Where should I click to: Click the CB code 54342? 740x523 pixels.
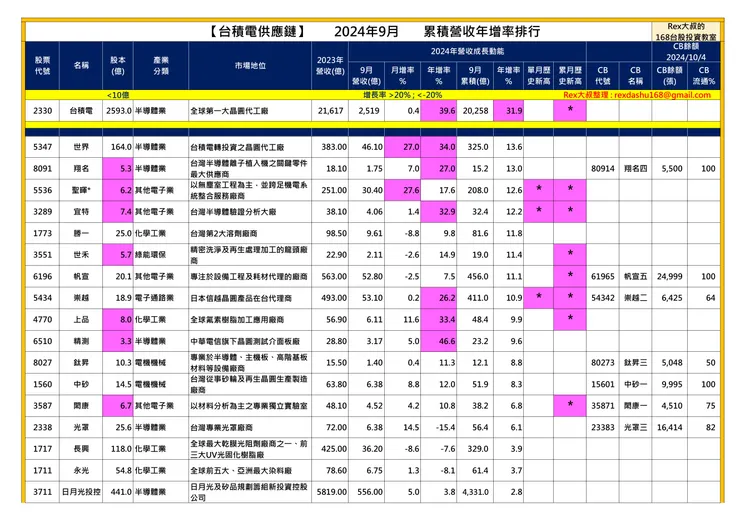click(603, 298)
